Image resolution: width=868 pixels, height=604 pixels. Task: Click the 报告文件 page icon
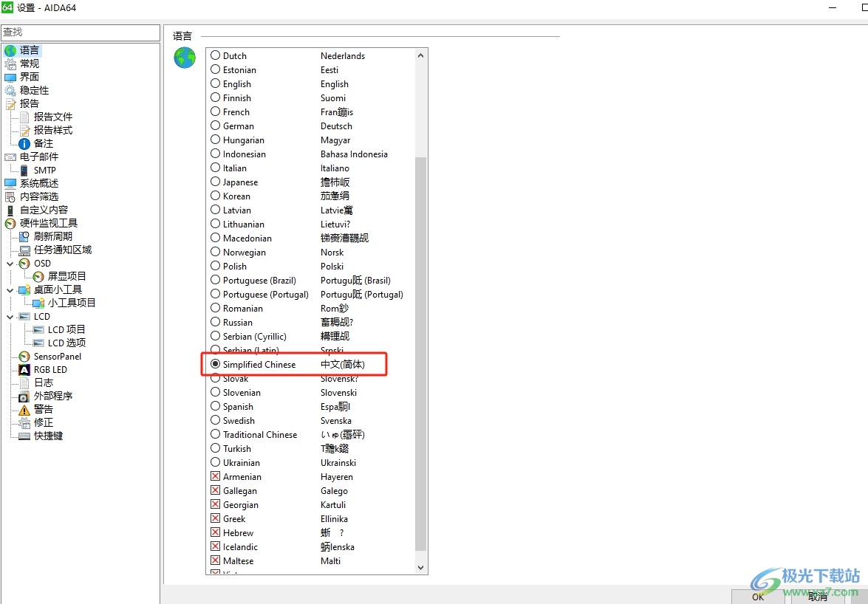[x=24, y=117]
